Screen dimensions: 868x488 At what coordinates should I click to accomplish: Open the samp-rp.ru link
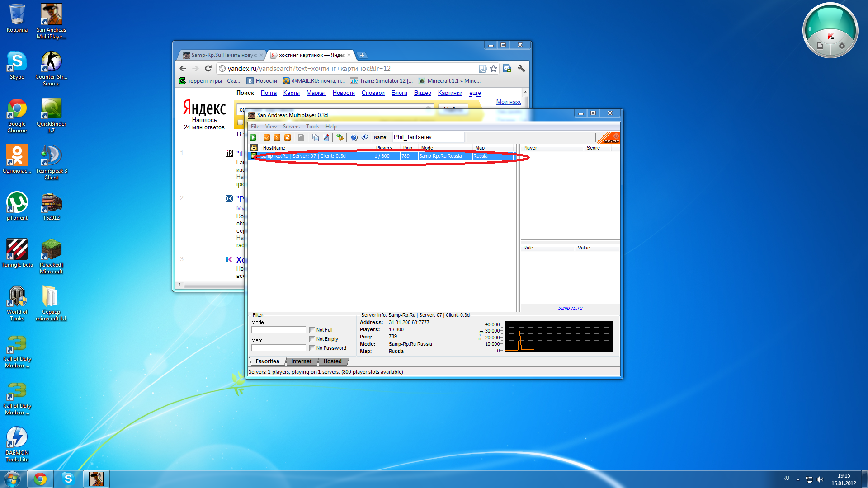coord(570,308)
